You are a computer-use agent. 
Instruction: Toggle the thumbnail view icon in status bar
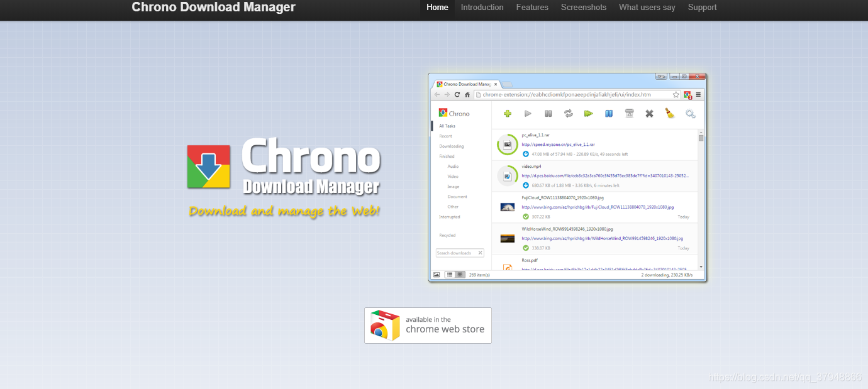(x=437, y=275)
